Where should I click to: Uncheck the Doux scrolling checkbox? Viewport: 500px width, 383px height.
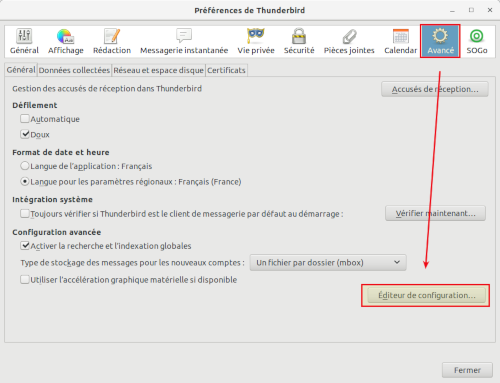(25, 134)
